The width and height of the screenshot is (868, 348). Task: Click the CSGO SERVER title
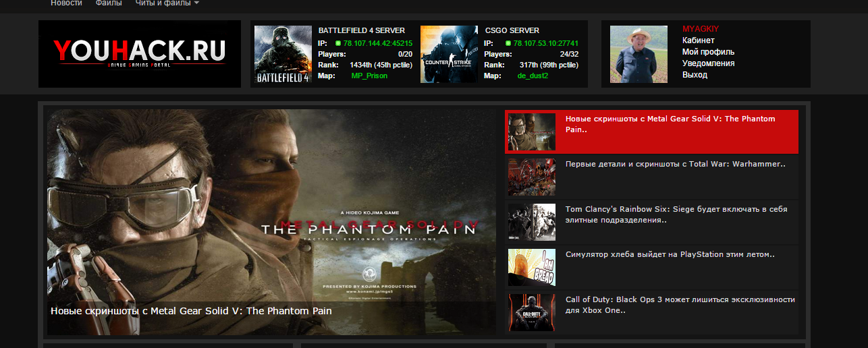(512, 30)
